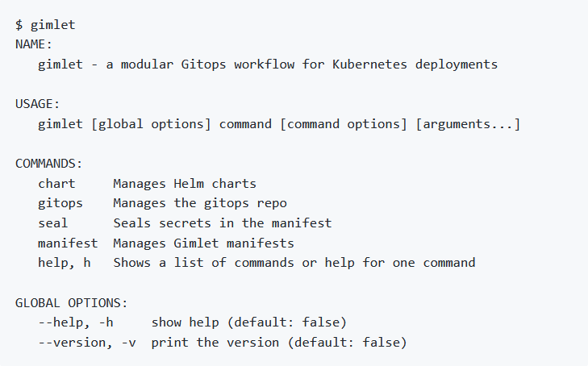Click the GLOBAL OPTIONS: heading
Image resolution: width=588 pixels, height=366 pixels.
coord(71,302)
